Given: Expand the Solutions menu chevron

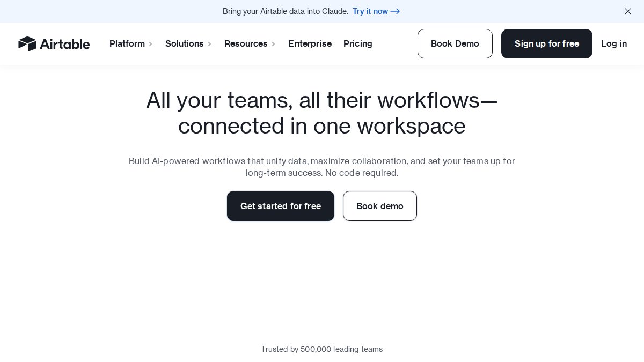Looking at the screenshot, I should 210,44.
